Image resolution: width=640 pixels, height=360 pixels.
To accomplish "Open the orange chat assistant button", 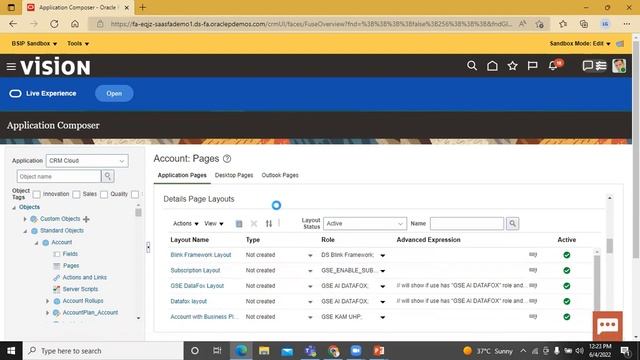I will coord(607,326).
